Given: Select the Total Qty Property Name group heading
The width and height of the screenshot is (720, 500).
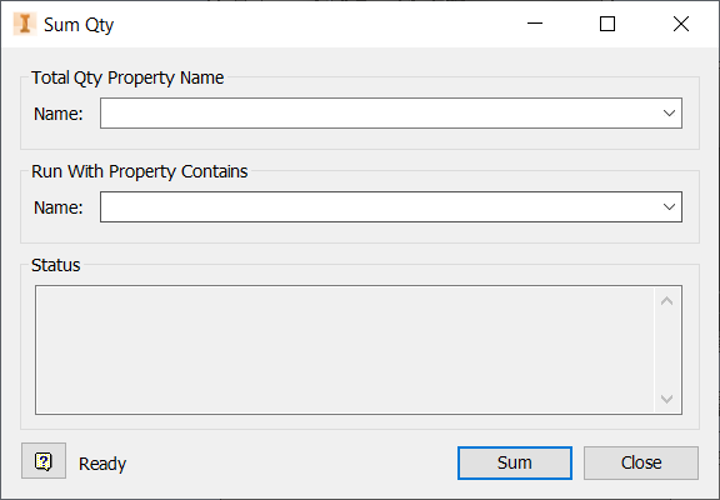Looking at the screenshot, I should (128, 78).
